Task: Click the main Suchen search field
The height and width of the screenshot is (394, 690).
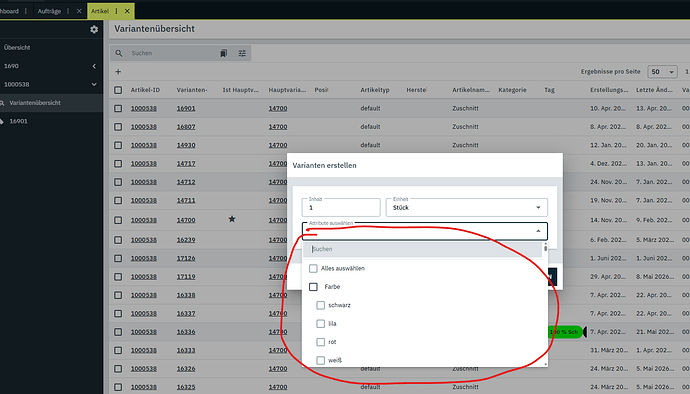Action: (x=172, y=53)
